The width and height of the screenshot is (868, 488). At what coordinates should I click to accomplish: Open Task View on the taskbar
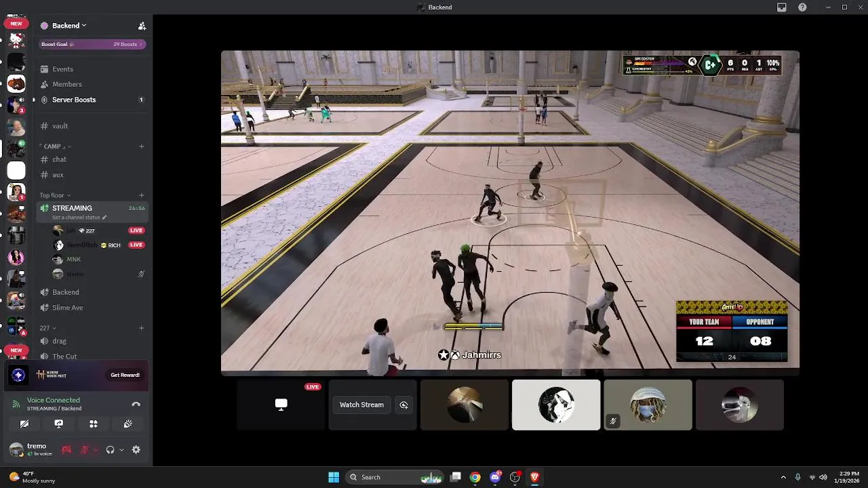pos(456,477)
